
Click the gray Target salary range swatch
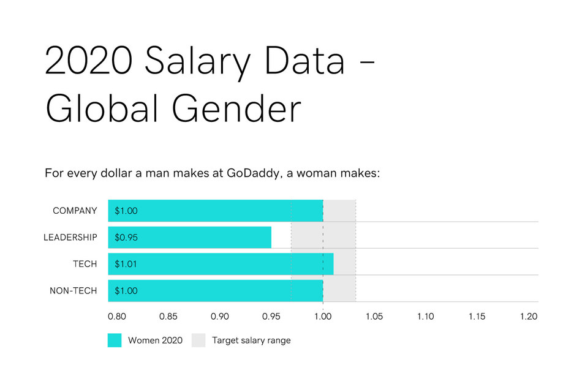tap(198, 341)
